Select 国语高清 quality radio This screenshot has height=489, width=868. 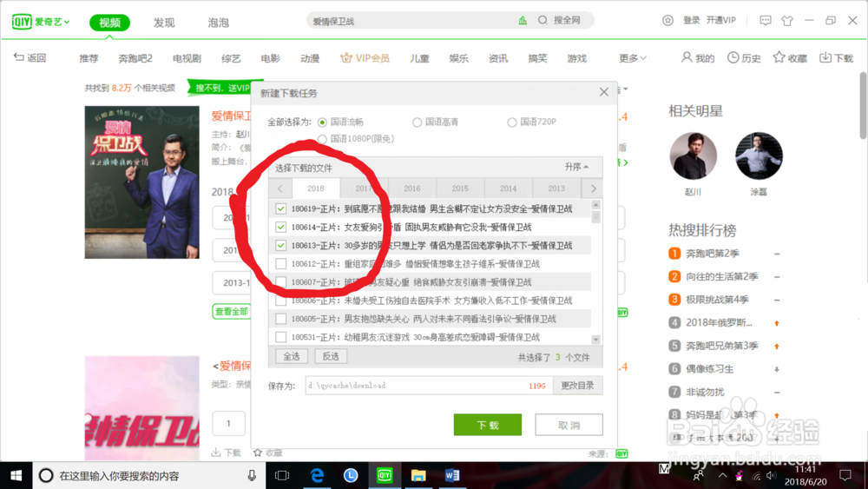(x=418, y=122)
